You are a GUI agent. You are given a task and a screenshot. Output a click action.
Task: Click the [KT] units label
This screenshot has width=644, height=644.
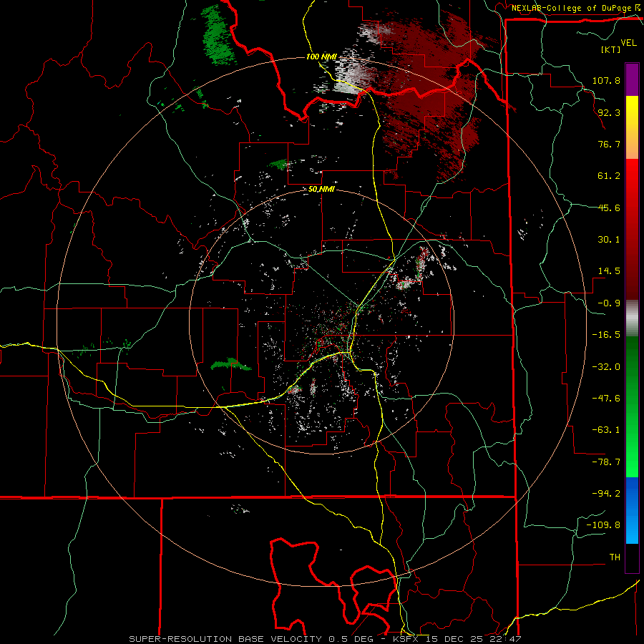610,49
